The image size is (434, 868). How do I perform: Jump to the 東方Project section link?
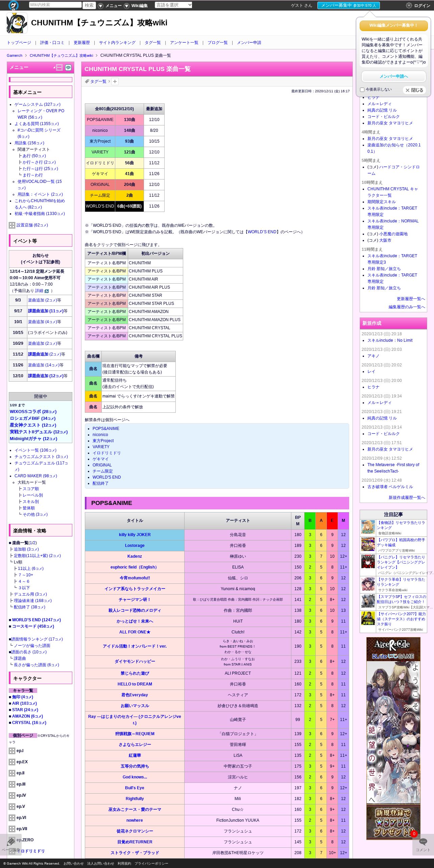tap(103, 441)
